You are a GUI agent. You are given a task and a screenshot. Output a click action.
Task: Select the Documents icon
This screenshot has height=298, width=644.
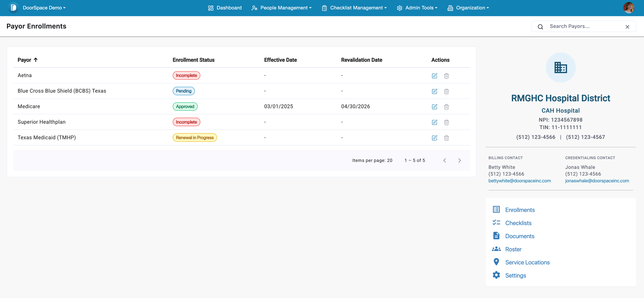496,236
